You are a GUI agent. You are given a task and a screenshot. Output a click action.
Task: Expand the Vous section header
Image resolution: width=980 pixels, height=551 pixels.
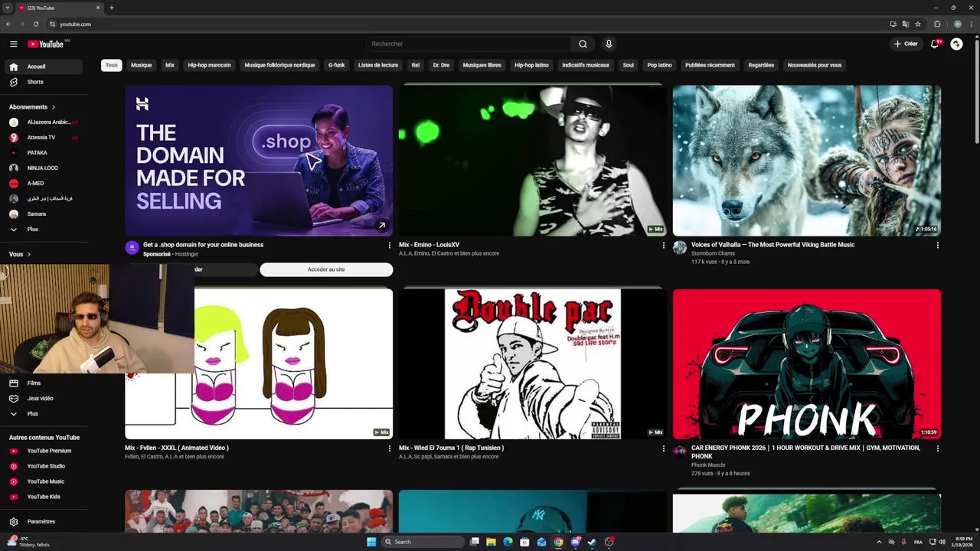(20, 254)
